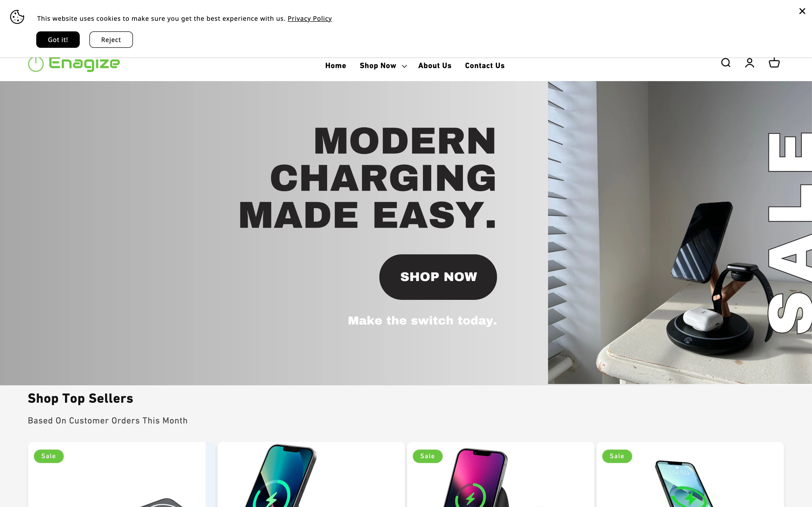Image resolution: width=812 pixels, height=507 pixels.
Task: Open the search magnifier icon
Action: (725, 63)
